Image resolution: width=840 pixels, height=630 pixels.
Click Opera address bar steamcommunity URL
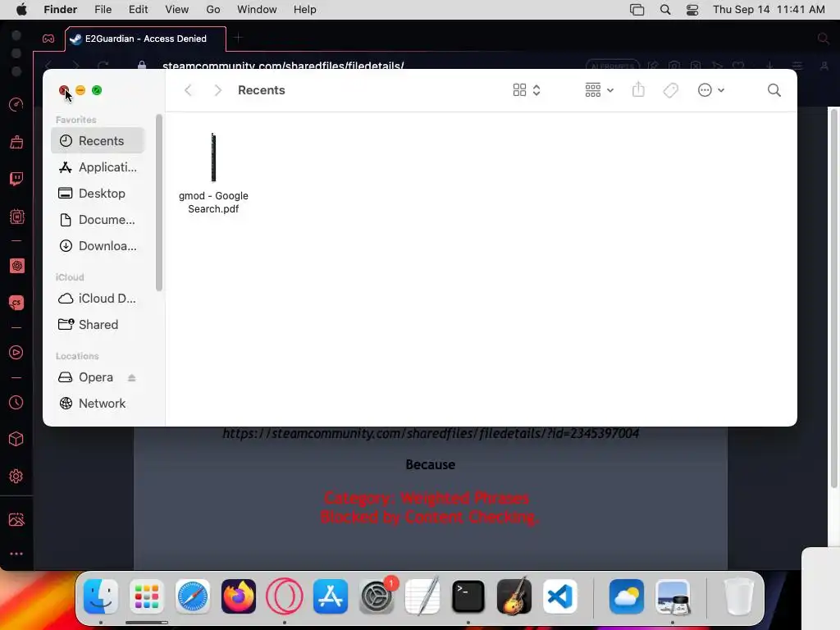coord(283,66)
